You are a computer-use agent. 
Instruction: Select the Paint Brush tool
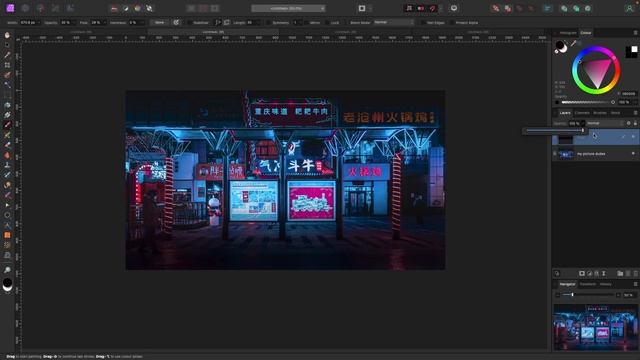pos(7,125)
